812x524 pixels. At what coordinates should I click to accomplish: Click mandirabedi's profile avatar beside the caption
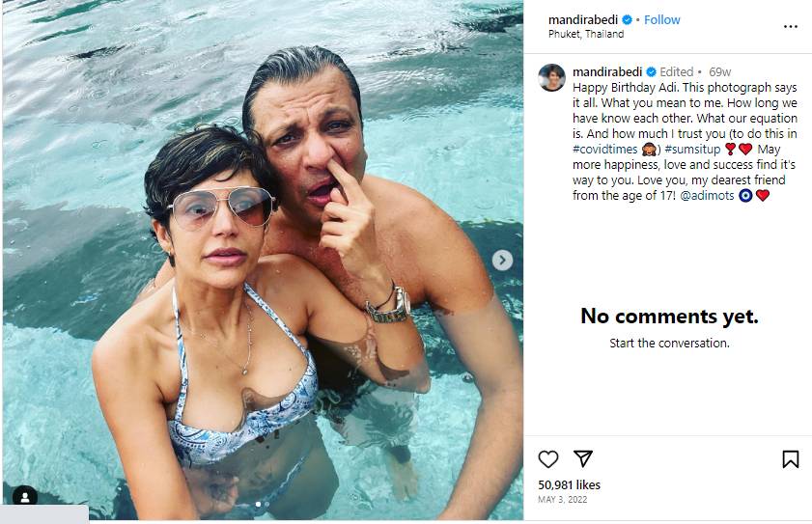(x=552, y=78)
